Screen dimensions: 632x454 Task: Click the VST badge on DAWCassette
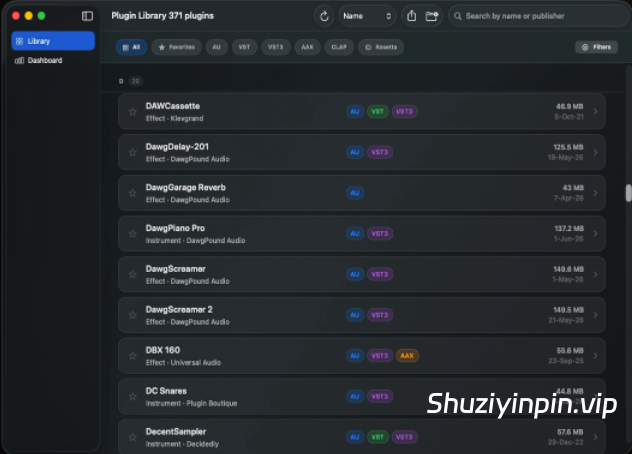click(378, 112)
